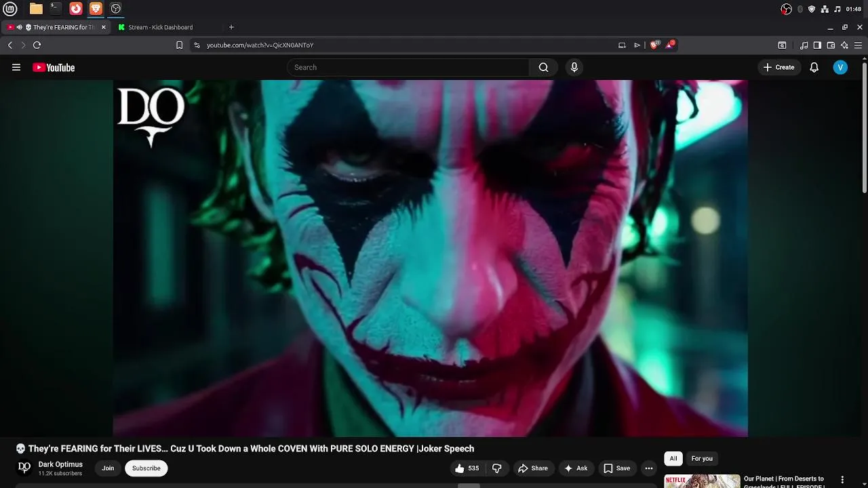The height and width of the screenshot is (488, 868).
Task: Open the account avatar V menu
Action: click(840, 67)
